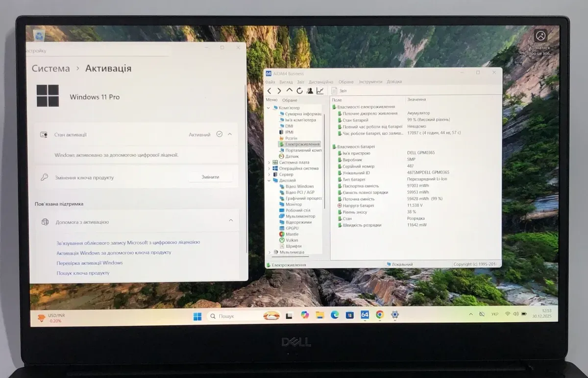The image size is (588, 378).
Task: Open the remote user manager toolbar icon
Action: coord(310,91)
